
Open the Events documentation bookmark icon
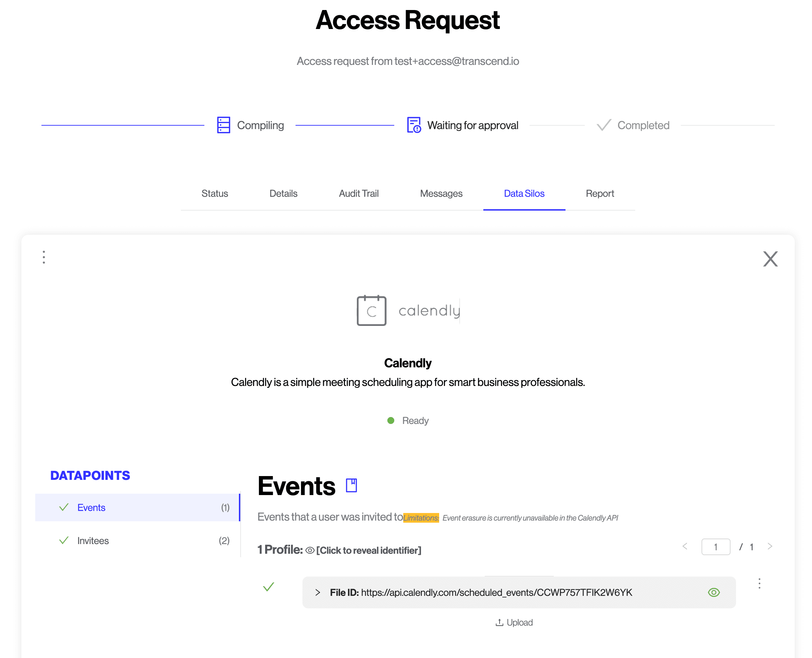351,485
